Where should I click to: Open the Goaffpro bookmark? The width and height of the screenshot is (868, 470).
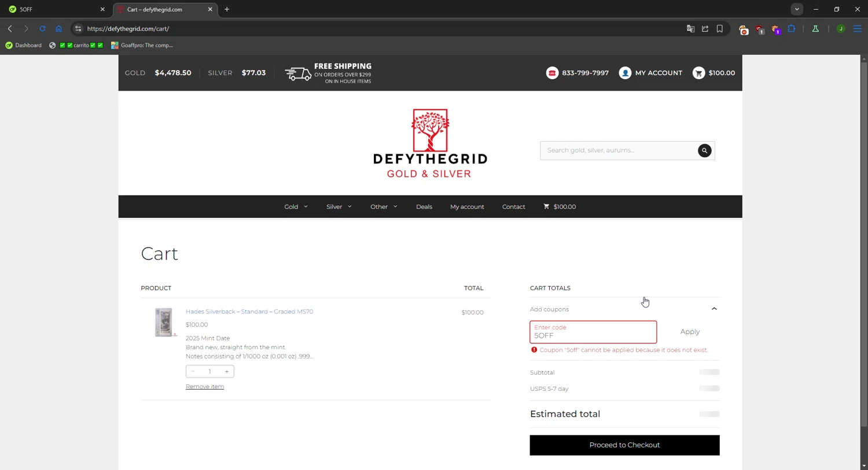142,45
